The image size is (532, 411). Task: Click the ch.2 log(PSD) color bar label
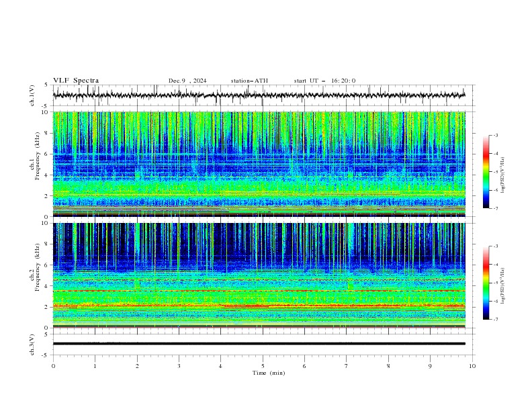[x=502, y=285]
